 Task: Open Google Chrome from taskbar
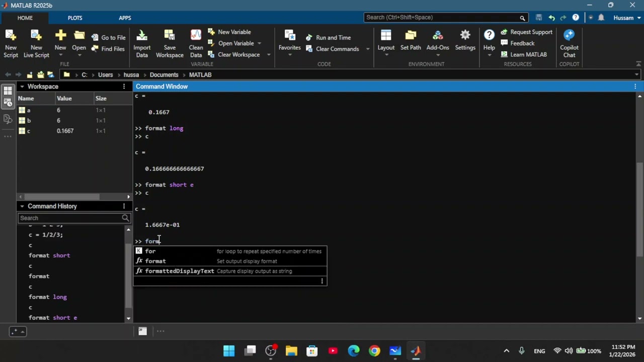(x=374, y=350)
